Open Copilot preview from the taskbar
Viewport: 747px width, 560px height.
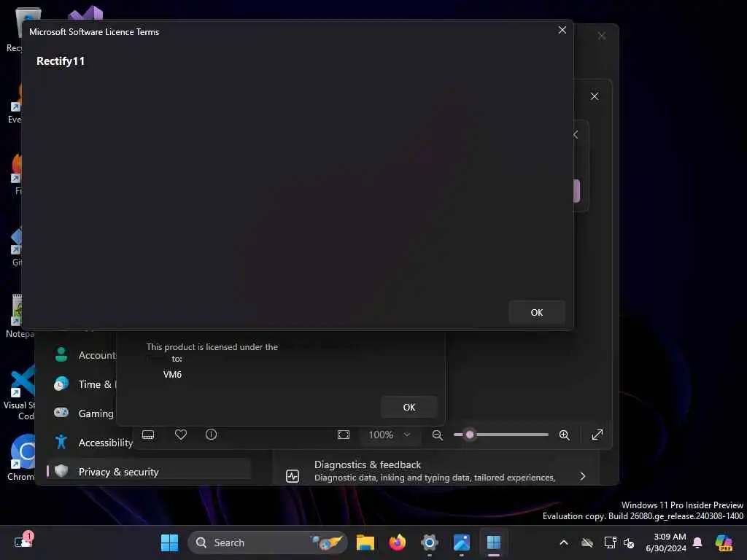(724, 542)
